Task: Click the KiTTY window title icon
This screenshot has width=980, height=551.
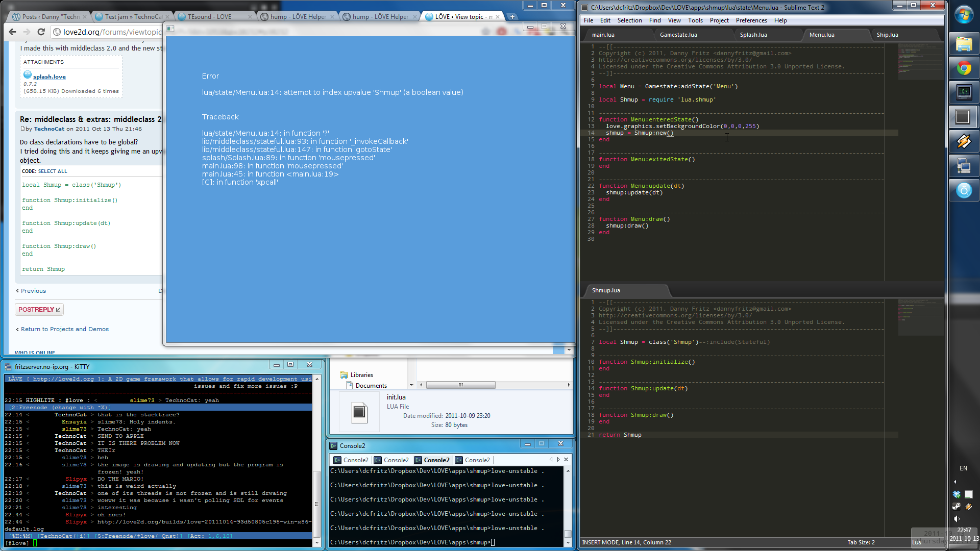Action: click(8, 367)
